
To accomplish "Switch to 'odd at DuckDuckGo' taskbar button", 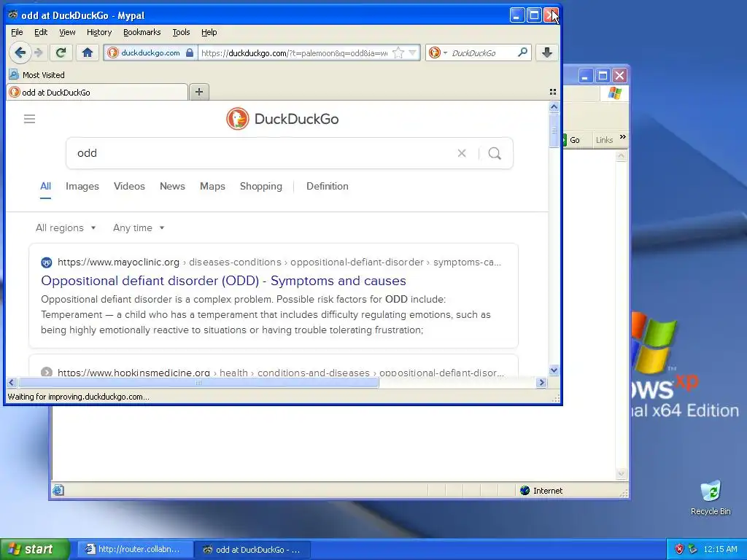I will pyautogui.click(x=252, y=549).
